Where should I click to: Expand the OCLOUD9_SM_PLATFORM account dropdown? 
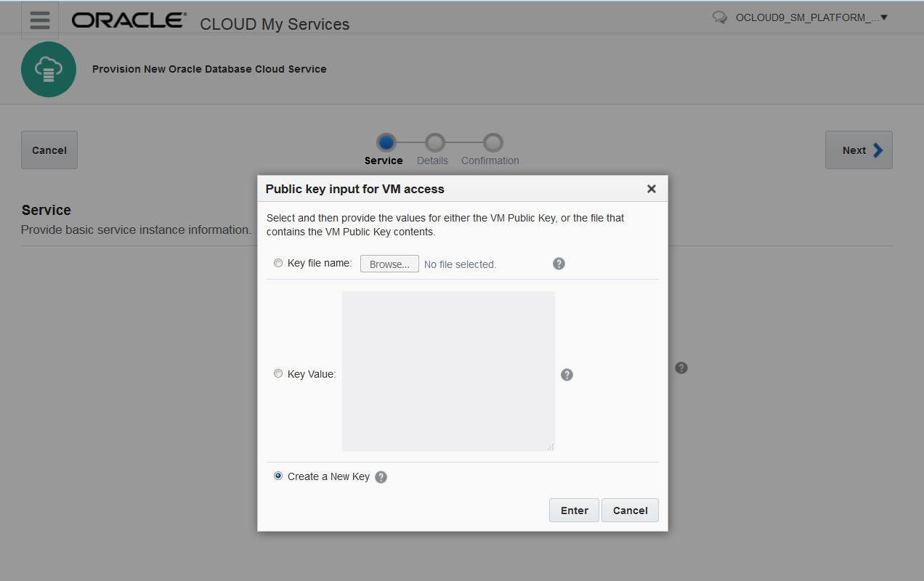[x=811, y=17]
